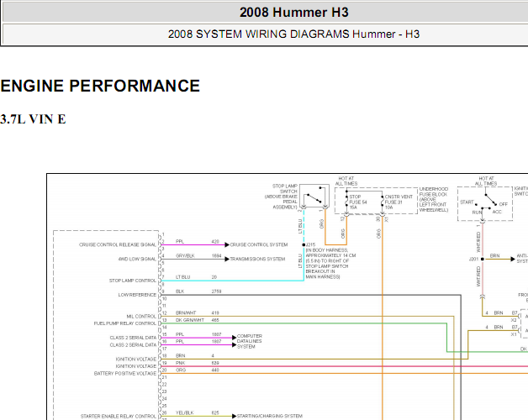Click the '4WD LOW SIGNAL' pin label
This screenshot has height=420, width=528.
pyautogui.click(x=137, y=259)
